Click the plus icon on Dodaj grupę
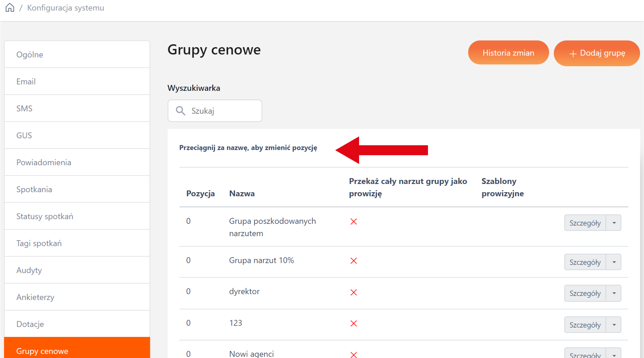The width and height of the screenshot is (644, 358). [x=573, y=54]
